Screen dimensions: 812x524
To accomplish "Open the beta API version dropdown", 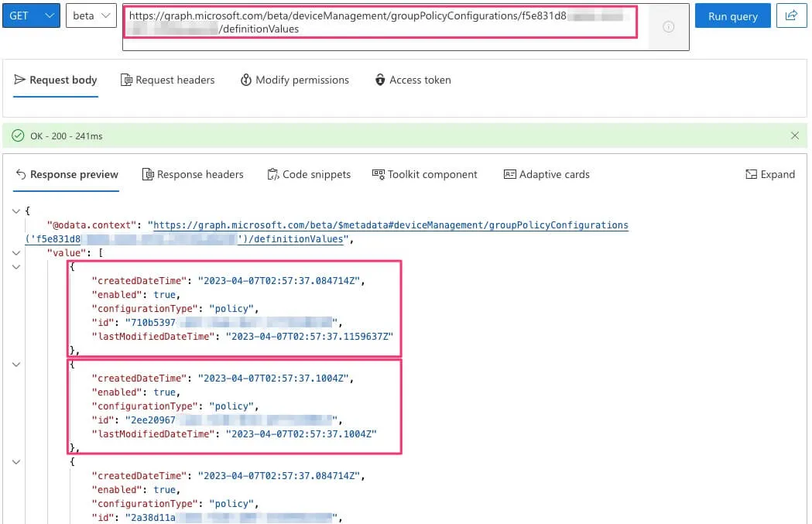I will click(91, 15).
